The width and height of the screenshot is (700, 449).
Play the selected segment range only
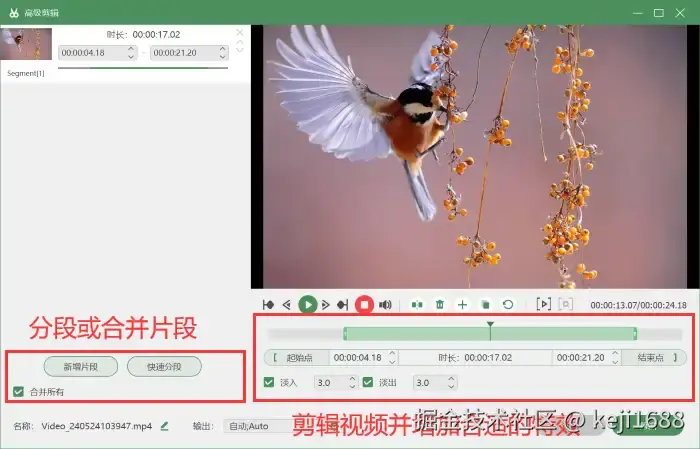tap(543, 304)
